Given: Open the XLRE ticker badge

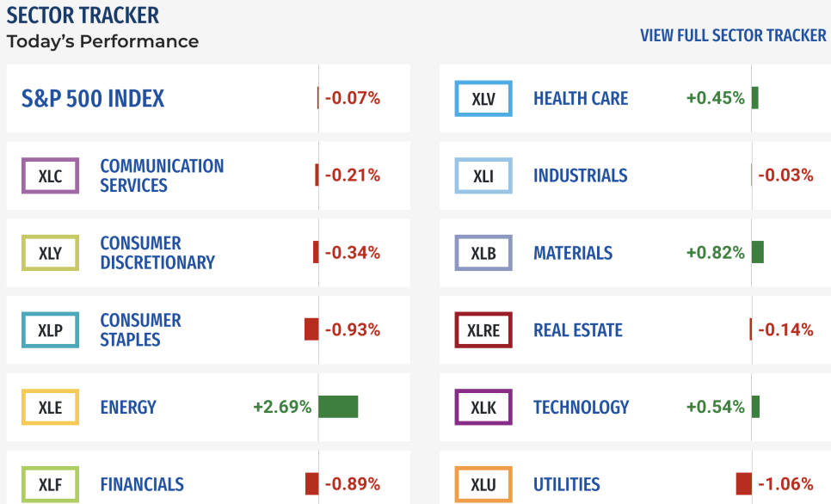Looking at the screenshot, I should [x=483, y=329].
